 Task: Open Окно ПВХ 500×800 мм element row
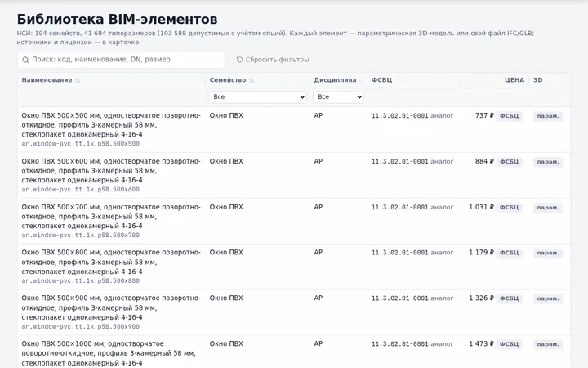click(294, 267)
